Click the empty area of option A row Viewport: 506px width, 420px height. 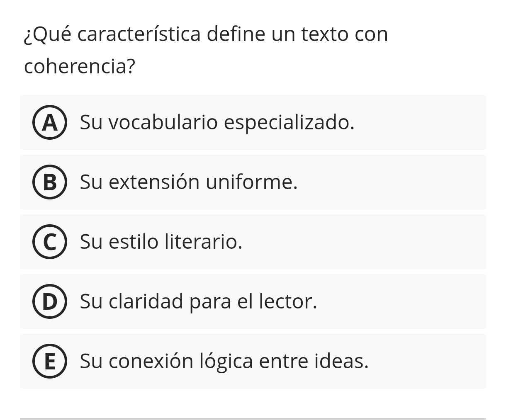point(419,122)
